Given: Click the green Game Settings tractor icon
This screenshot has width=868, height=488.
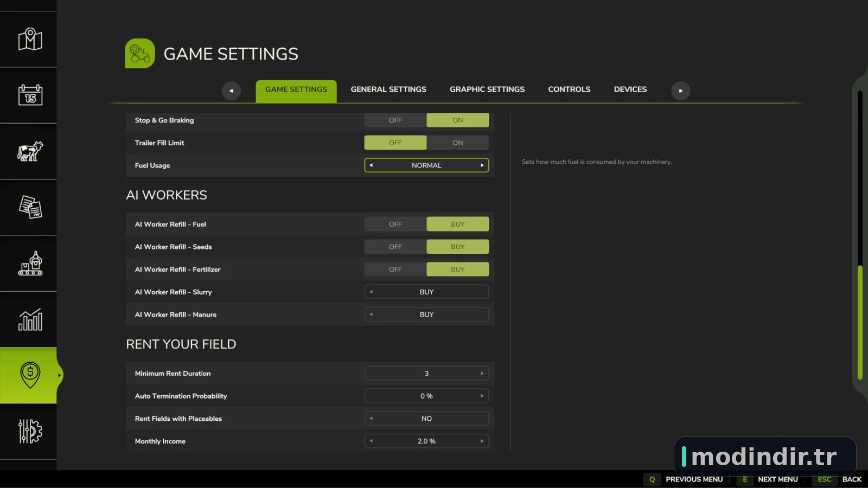Looking at the screenshot, I should pos(140,53).
